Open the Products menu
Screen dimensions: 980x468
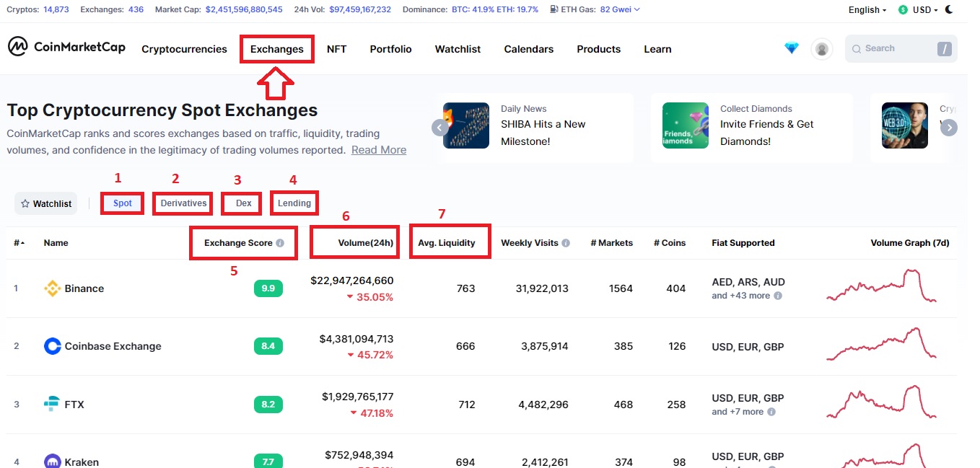[x=598, y=49]
